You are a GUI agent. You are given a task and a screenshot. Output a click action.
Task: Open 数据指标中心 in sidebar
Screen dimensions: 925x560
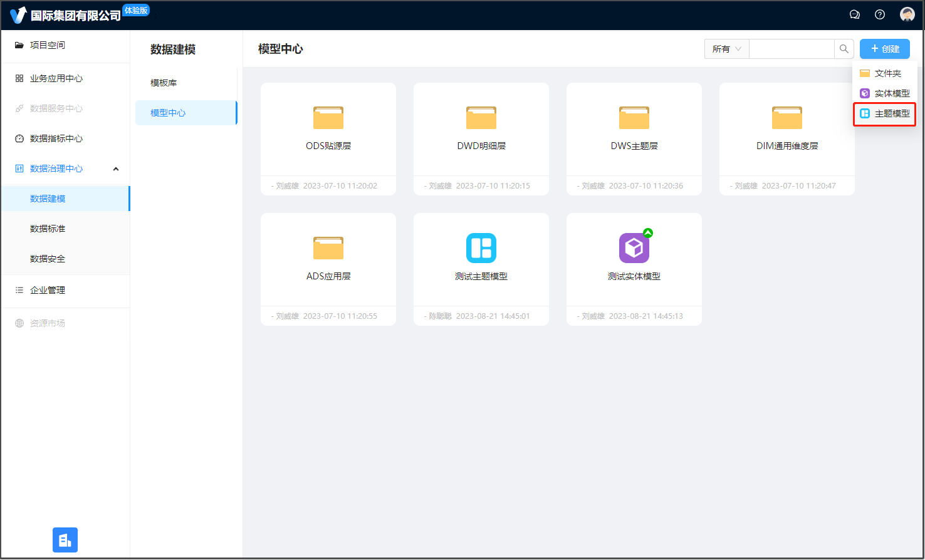56,138
